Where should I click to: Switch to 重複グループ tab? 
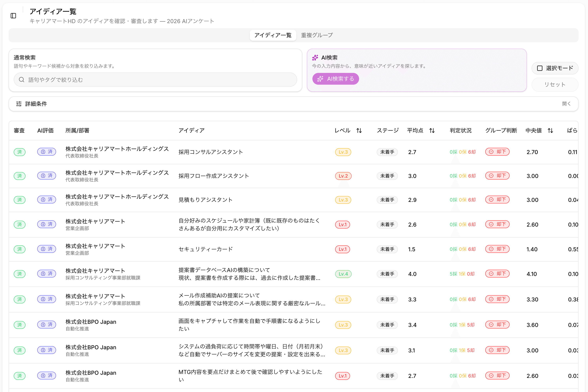(317, 35)
